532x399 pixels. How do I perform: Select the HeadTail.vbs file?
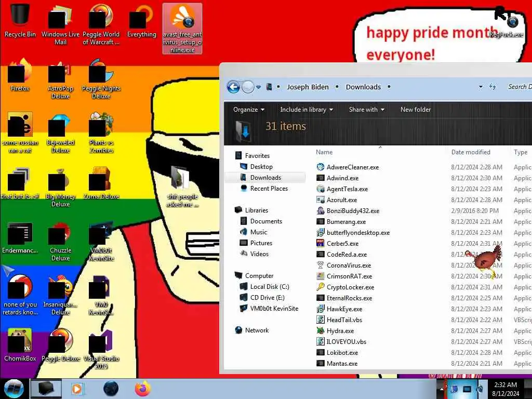click(344, 320)
